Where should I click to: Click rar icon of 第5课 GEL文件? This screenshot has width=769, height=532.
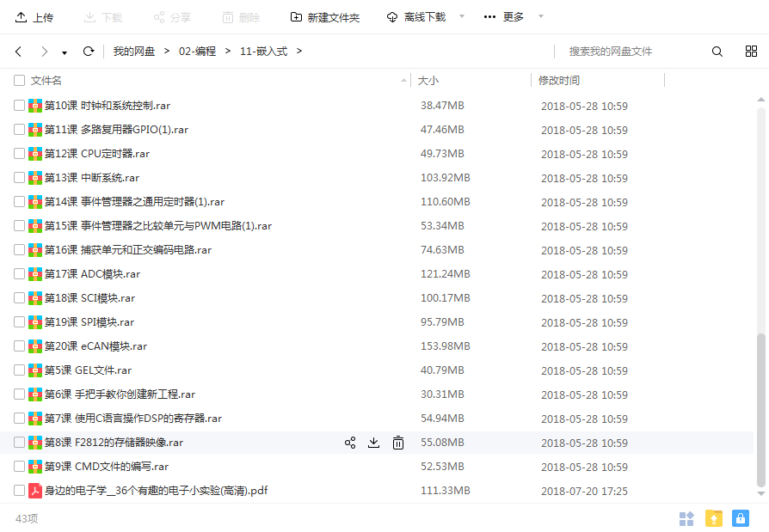tap(34, 370)
